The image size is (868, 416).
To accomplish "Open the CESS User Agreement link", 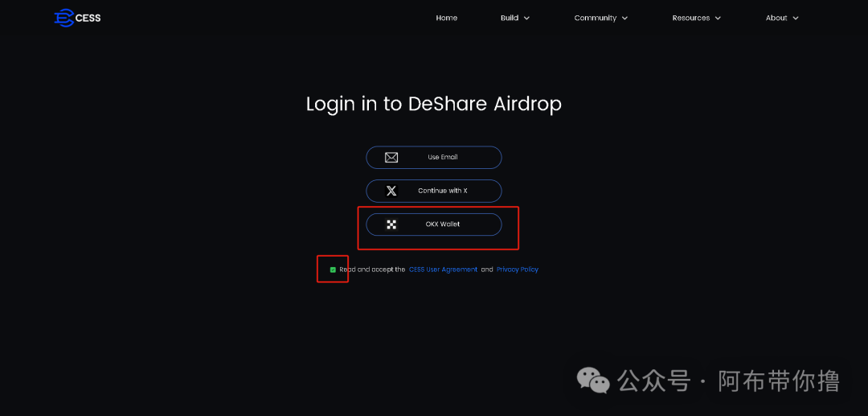I will tap(443, 270).
